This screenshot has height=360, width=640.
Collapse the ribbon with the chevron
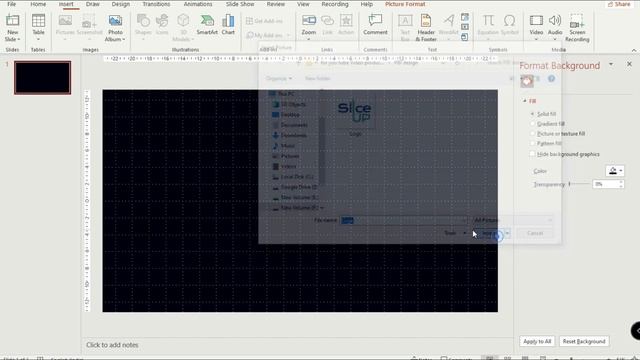(x=634, y=50)
